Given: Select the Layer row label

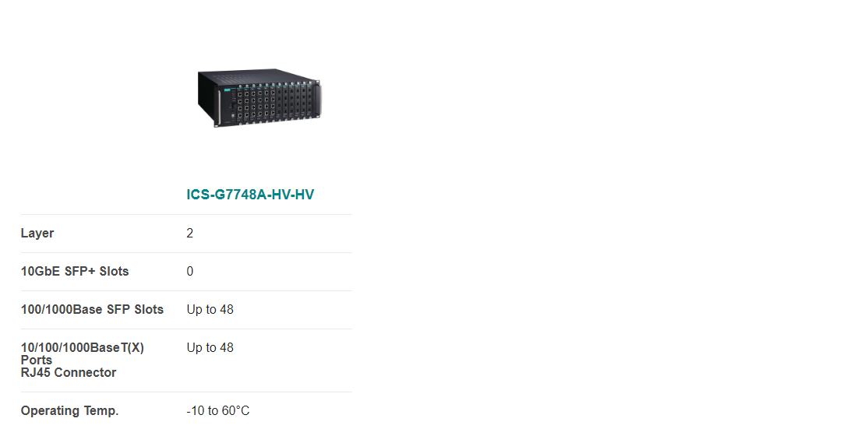Looking at the screenshot, I should (37, 234).
